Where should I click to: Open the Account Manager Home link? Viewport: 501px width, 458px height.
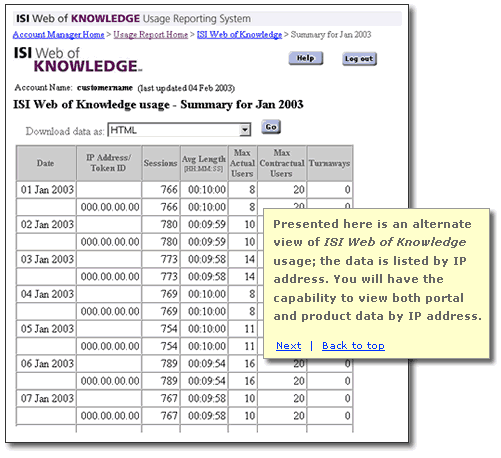[59, 35]
